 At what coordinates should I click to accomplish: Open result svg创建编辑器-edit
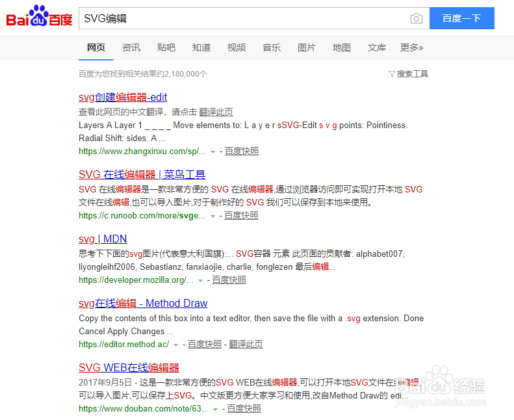pyautogui.click(x=123, y=98)
